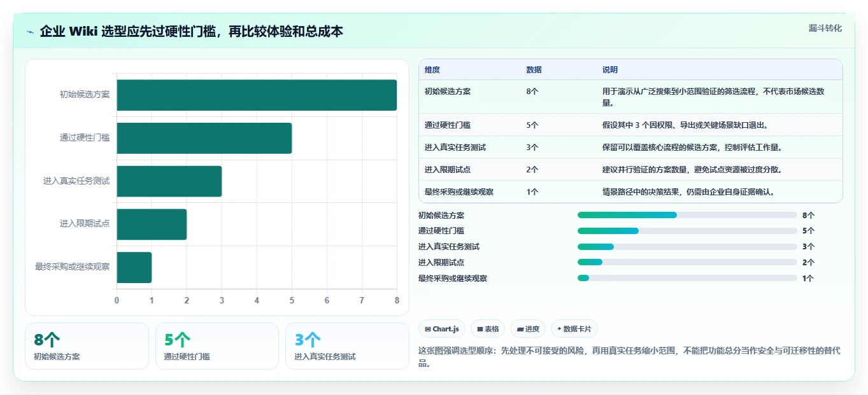Click the x-axis tick label 0
Viewport: 868px width, 395px height.
pos(117,300)
